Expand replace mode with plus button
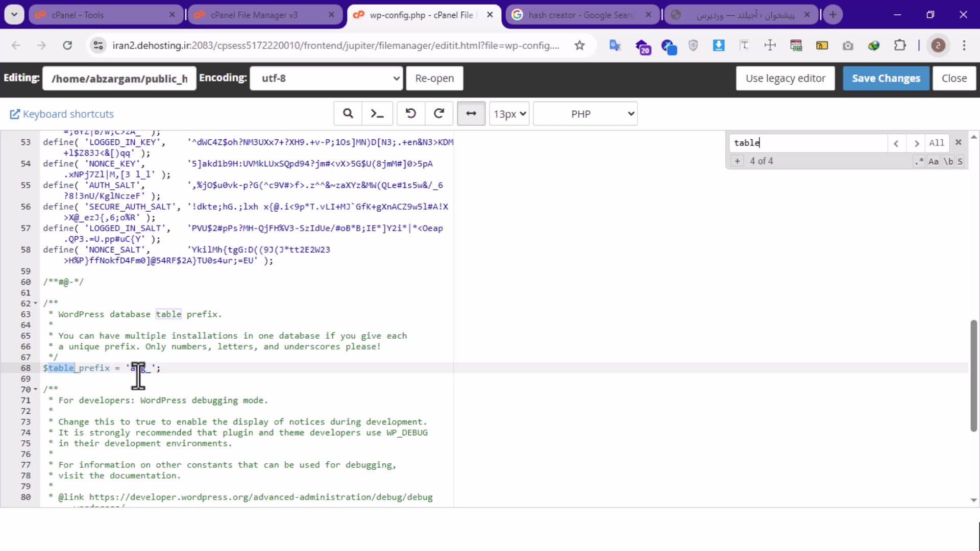The height and width of the screenshot is (551, 980). click(737, 161)
